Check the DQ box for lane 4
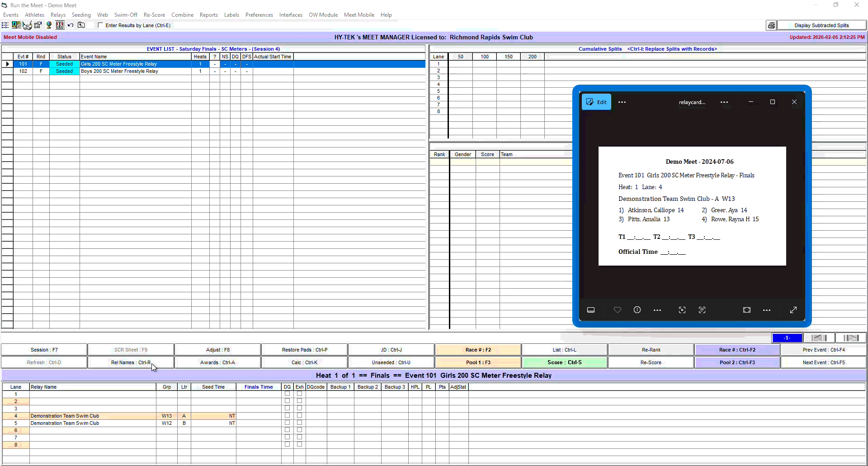The height and width of the screenshot is (466, 868). click(287, 415)
